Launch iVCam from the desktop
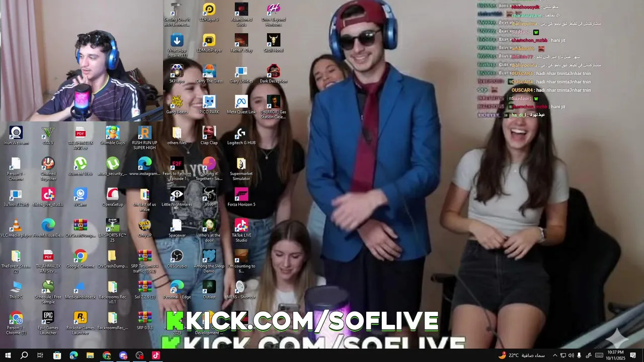Viewport: 644px width, 362px height. (x=80, y=198)
